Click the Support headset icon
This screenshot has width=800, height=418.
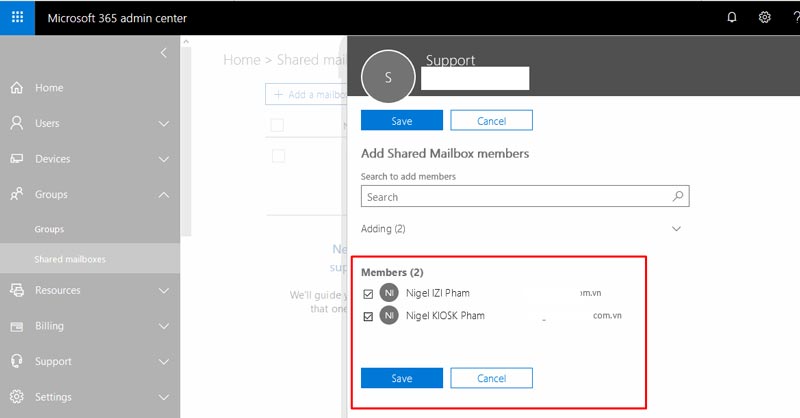(17, 361)
